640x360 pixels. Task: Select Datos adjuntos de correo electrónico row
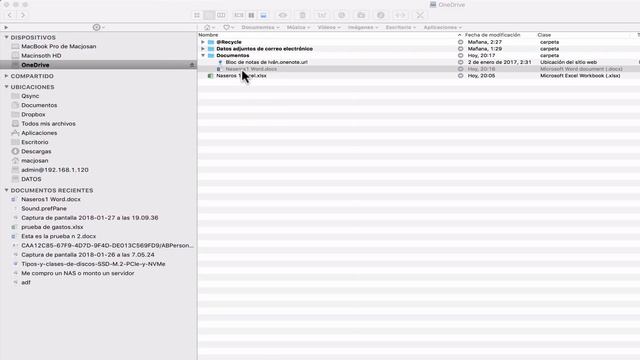419,49
